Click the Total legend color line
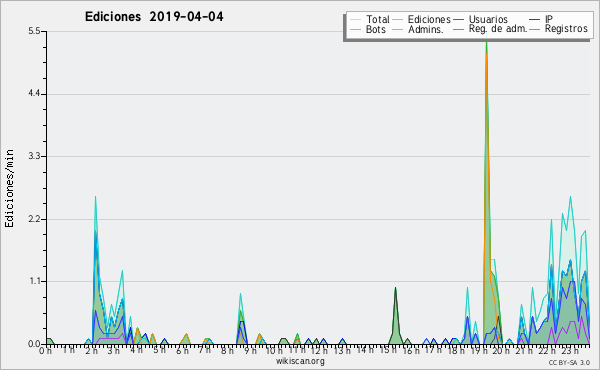The height and width of the screenshot is (370, 600). coord(355,20)
